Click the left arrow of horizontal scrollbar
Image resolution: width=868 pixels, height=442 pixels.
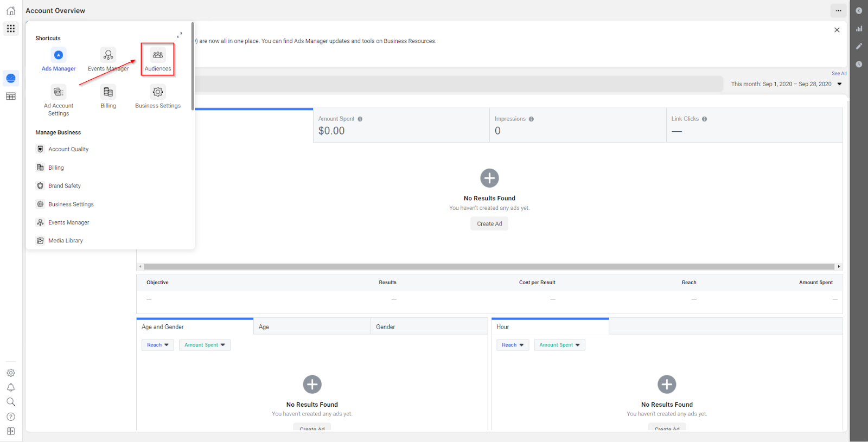(x=141, y=267)
